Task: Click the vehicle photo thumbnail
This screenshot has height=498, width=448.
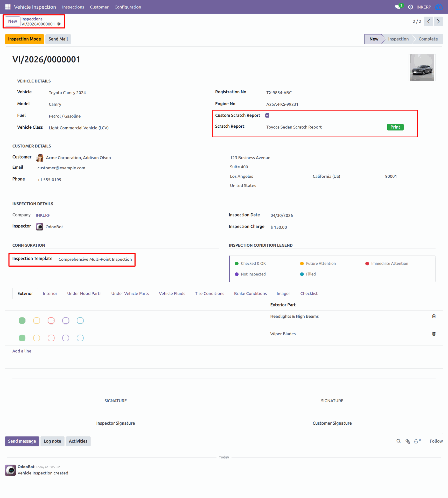Action: pos(422,68)
